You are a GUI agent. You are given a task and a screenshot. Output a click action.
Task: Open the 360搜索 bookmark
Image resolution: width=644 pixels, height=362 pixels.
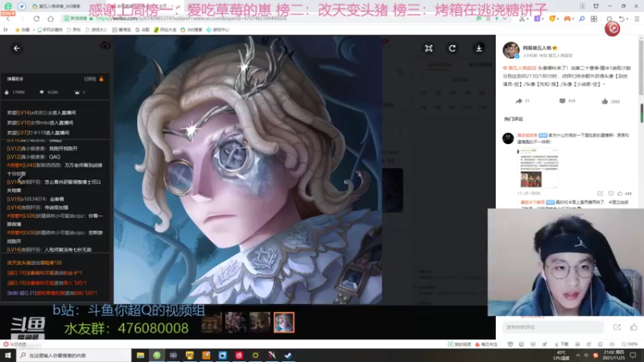click(192, 30)
